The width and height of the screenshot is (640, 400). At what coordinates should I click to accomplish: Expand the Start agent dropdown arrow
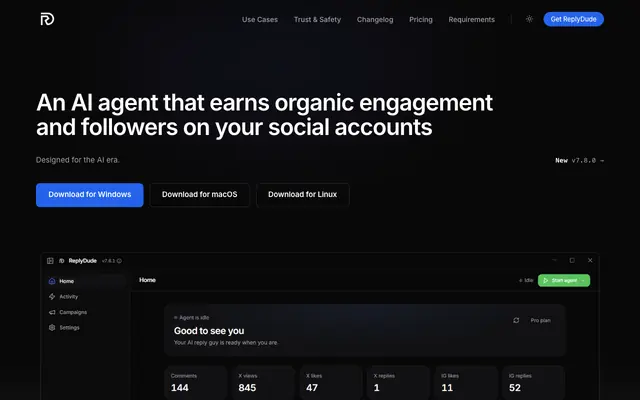coord(583,280)
